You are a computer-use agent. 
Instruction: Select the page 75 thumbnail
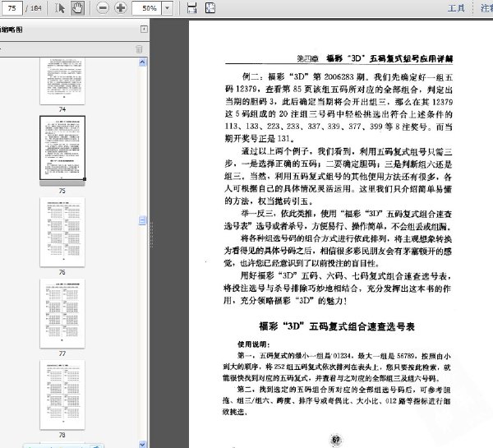62,148
